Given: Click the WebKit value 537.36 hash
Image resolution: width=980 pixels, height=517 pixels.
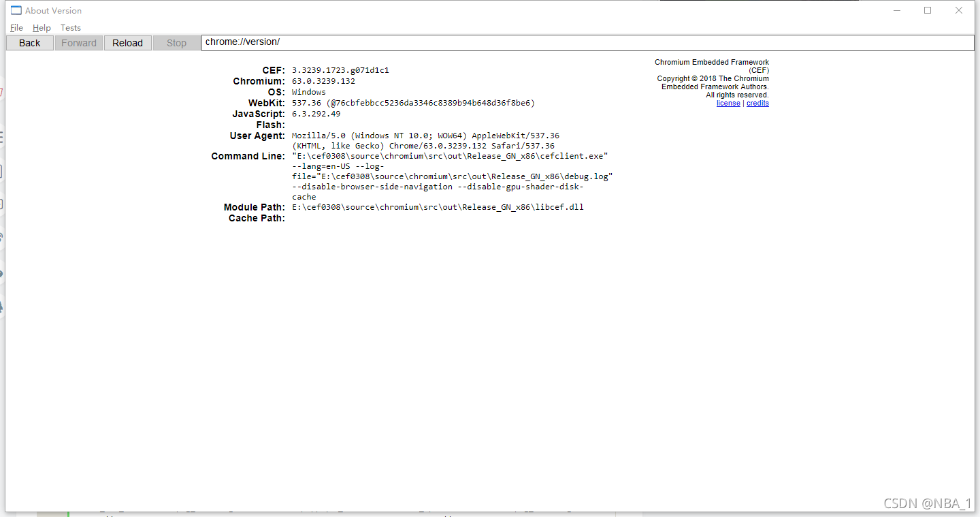Looking at the screenshot, I should (413, 103).
